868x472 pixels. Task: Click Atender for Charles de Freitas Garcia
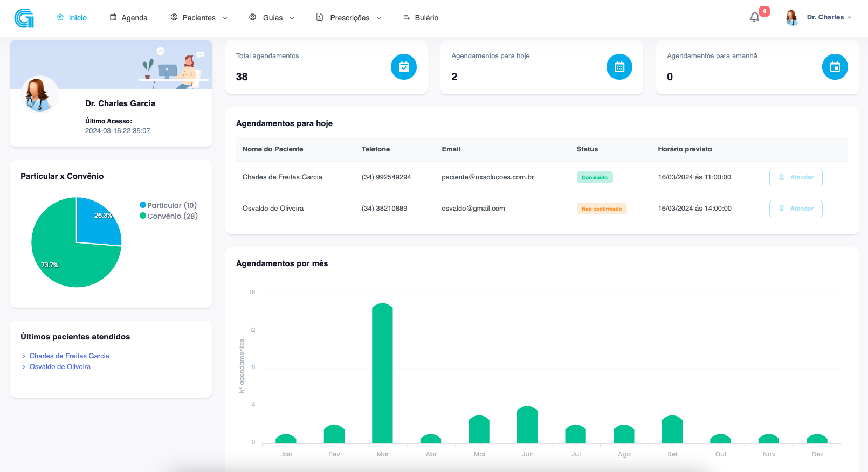click(x=796, y=177)
